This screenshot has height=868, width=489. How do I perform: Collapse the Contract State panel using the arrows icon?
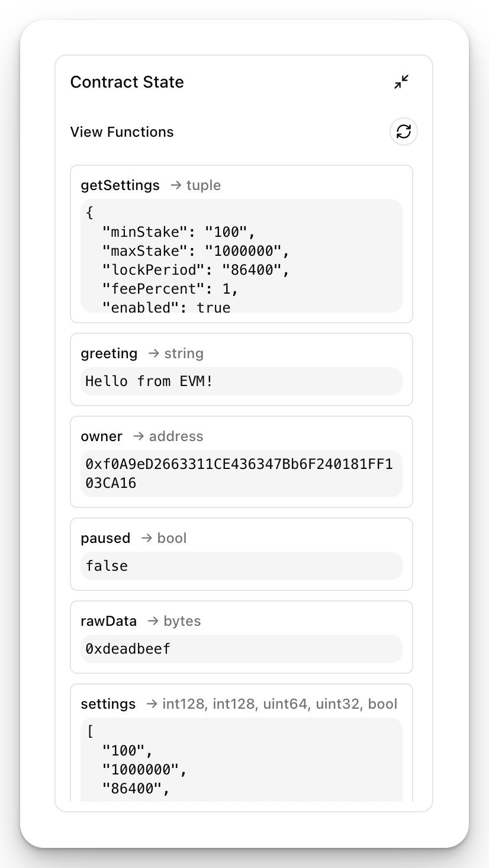tap(401, 82)
